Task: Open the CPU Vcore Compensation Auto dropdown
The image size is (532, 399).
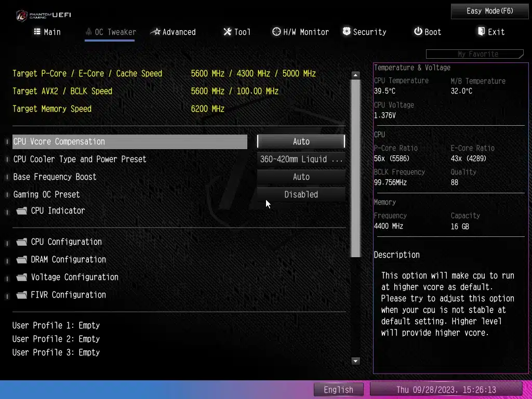Action: 301,142
